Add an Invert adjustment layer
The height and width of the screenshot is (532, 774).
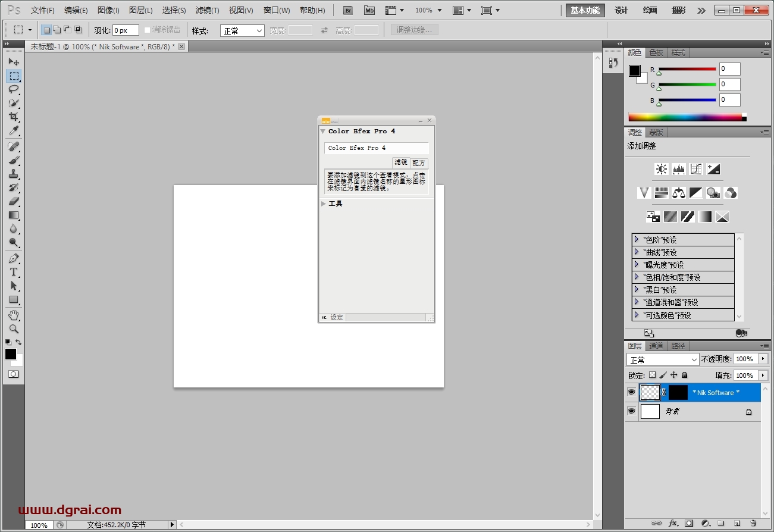coord(653,217)
